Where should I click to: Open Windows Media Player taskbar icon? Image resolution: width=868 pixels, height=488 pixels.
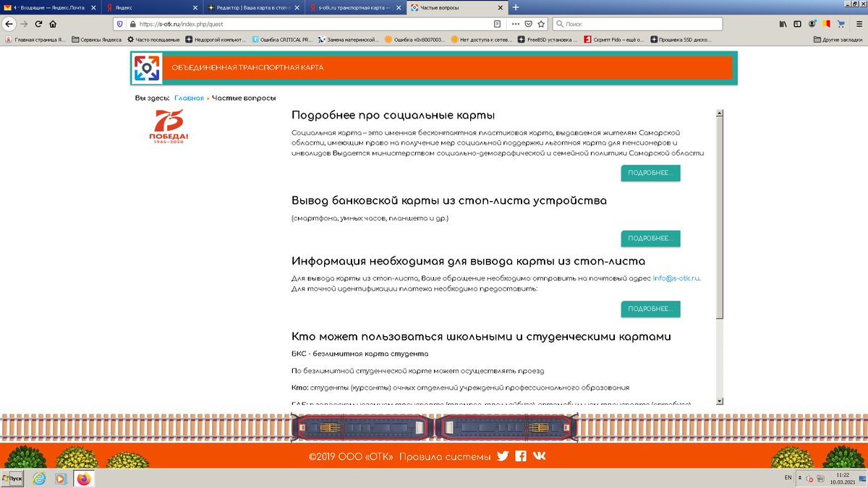[x=61, y=479]
